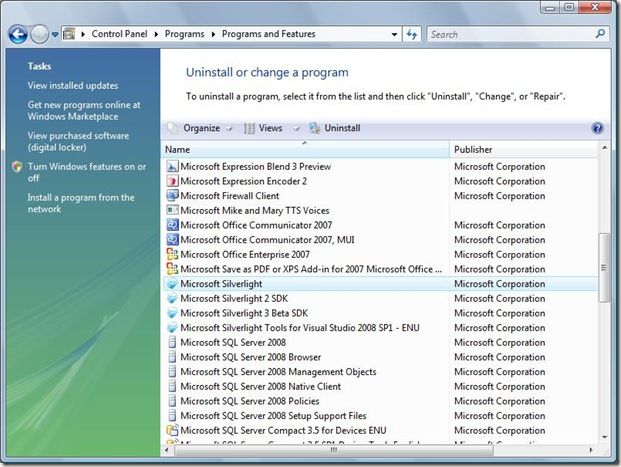Click the icon of the row named exactly Microsoft SQL Server 2008
The width and height of the screenshot is (621, 467).
coord(172,342)
